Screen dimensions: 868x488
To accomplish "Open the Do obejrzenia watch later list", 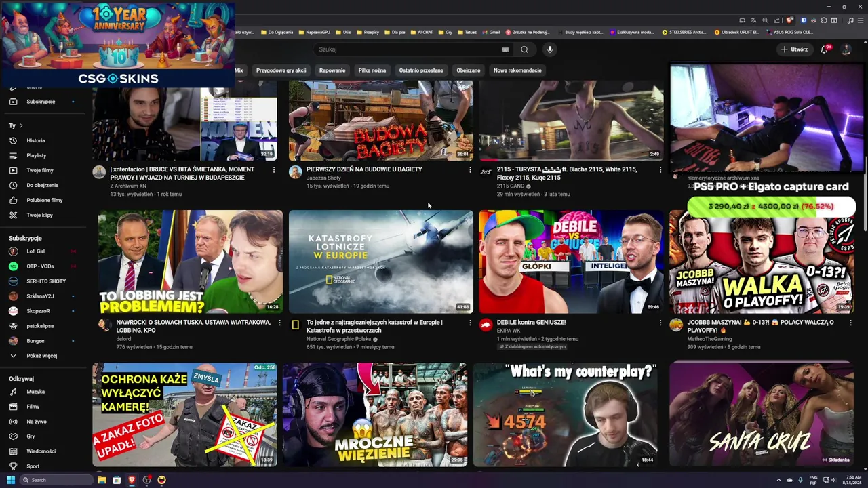I will click(42, 185).
